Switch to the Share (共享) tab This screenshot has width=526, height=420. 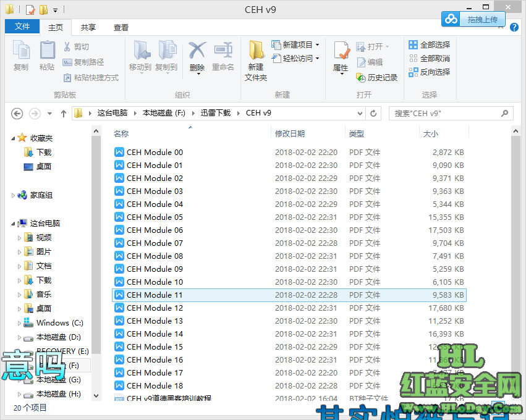tap(88, 28)
